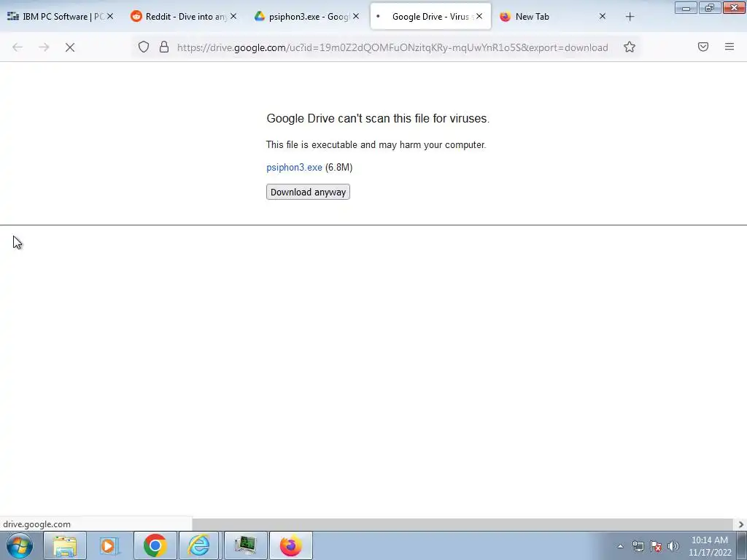The image size is (747, 560).
Task: Close the Reddit tab
Action: [233, 16]
